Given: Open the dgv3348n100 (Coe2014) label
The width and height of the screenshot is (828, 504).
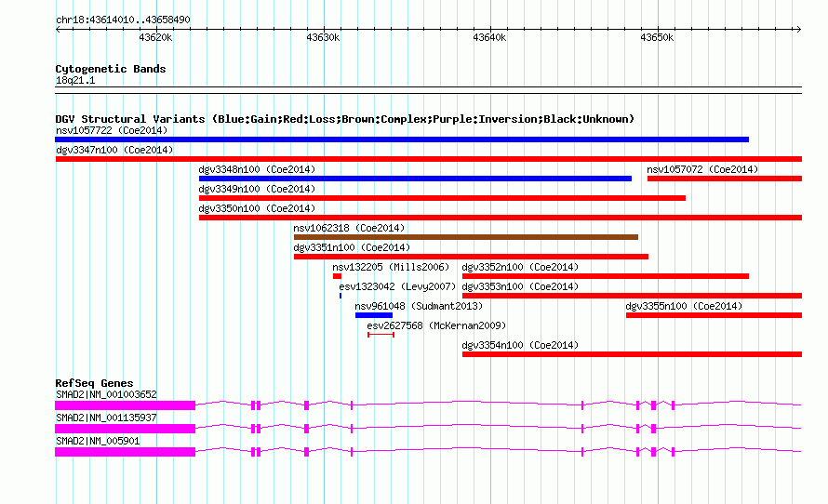Looking at the screenshot, I should pyautogui.click(x=257, y=169).
